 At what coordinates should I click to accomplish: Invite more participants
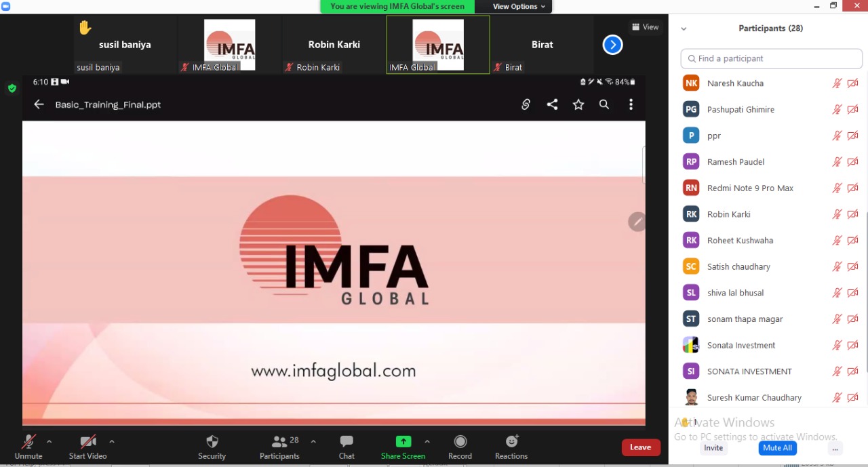tap(713, 448)
